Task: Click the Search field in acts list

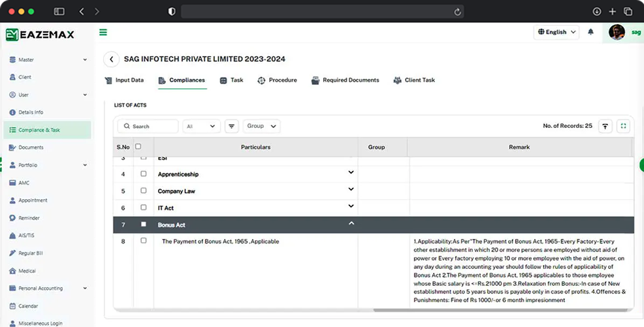Action: click(x=148, y=127)
